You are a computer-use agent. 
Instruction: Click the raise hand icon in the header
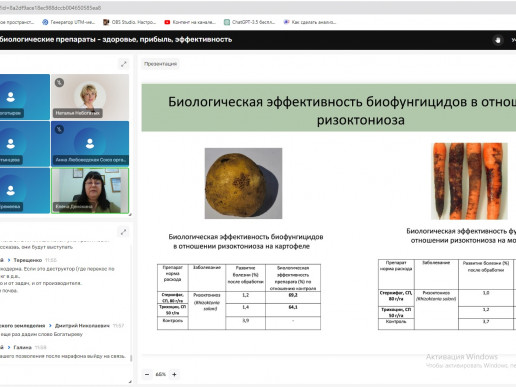click(498, 40)
